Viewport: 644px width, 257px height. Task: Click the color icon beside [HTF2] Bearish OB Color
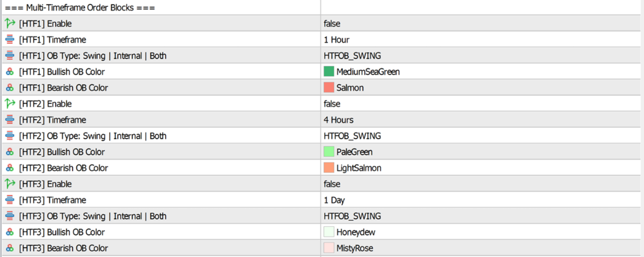pyautogui.click(x=10, y=168)
